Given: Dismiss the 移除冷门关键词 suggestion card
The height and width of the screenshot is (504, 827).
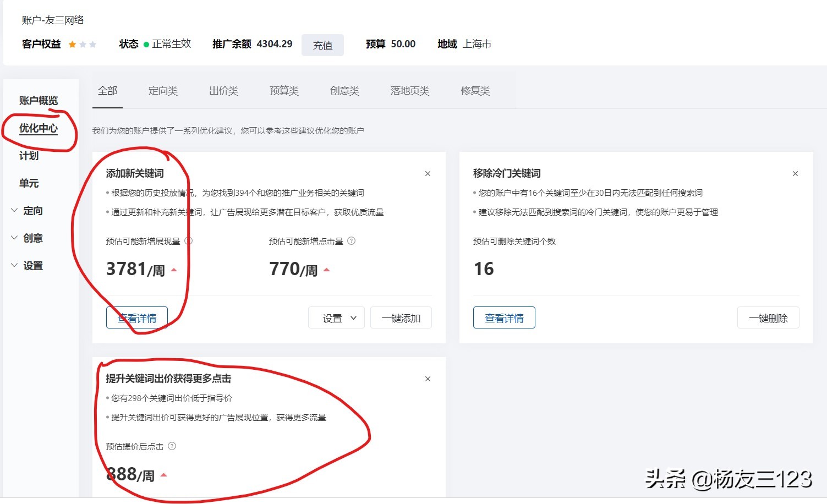Looking at the screenshot, I should point(795,173).
